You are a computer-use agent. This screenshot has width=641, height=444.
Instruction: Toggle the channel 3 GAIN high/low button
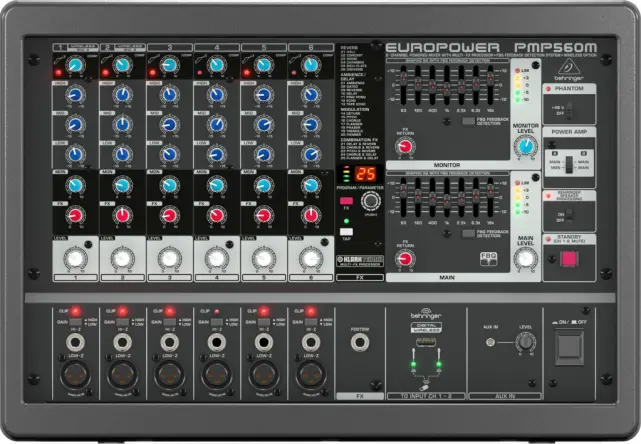coord(170,322)
